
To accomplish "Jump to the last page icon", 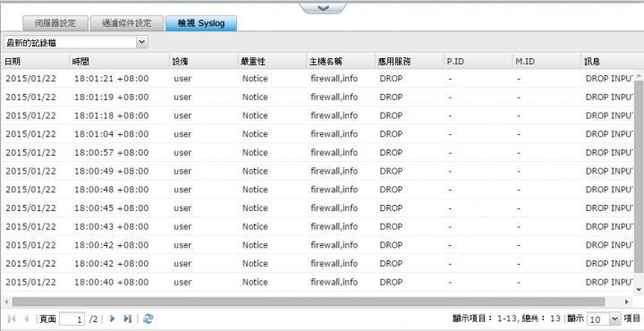I will point(127,318).
